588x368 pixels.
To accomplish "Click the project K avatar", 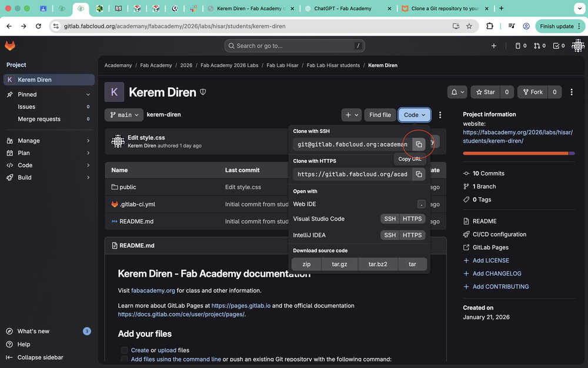I will click(x=115, y=92).
